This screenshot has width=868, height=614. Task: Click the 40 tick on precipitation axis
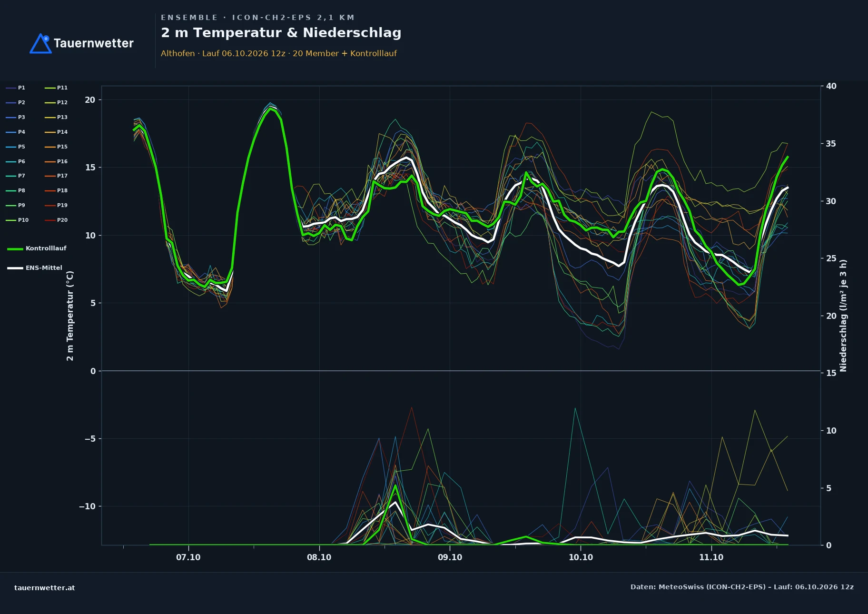coord(831,86)
